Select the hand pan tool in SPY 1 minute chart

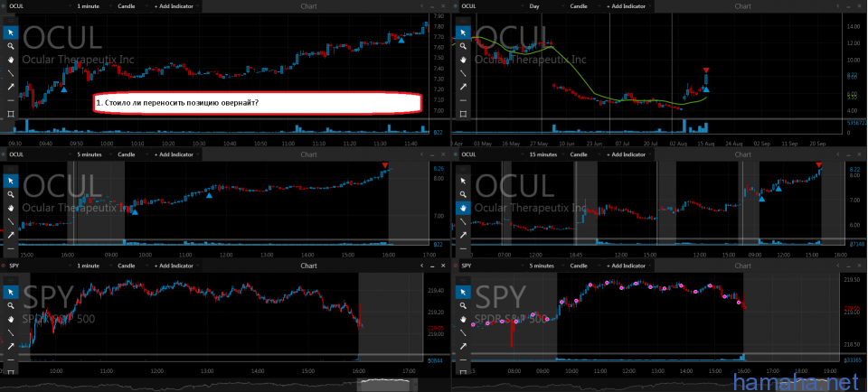click(11, 319)
